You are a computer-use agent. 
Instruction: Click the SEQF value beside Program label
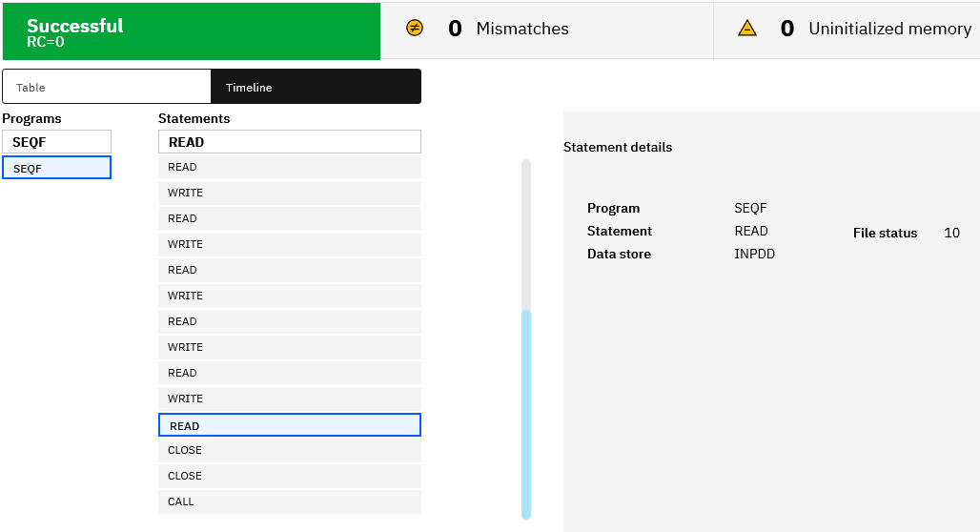click(750, 208)
